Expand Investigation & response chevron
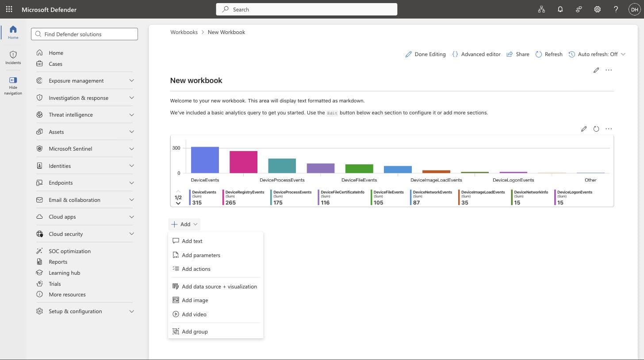The width and height of the screenshot is (644, 360). point(131,98)
